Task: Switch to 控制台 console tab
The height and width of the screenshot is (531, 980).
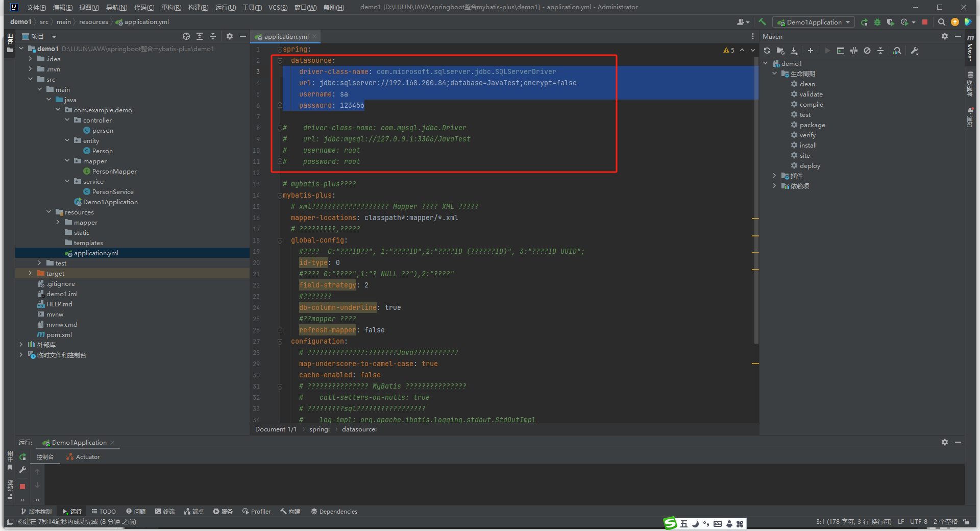Action: (x=45, y=457)
